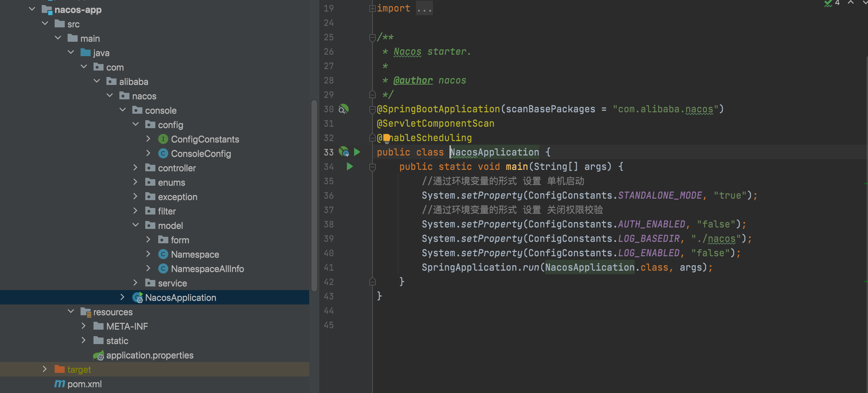Click STANDALONE_MODE constant on line 36

click(660, 195)
